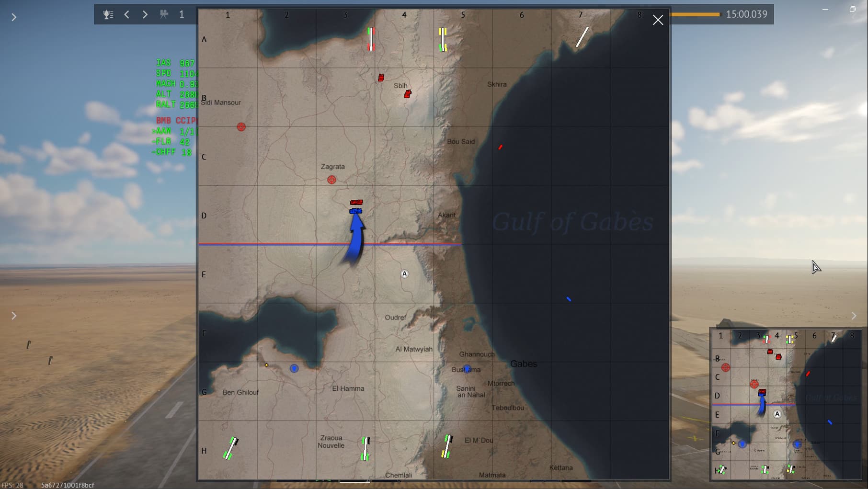Select the white airfield in grid A7
This screenshot has height=489, width=868.
pos(582,37)
